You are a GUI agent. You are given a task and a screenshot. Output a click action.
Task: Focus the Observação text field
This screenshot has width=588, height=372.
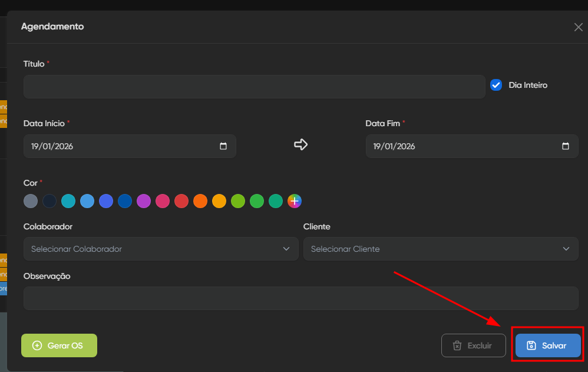point(300,298)
